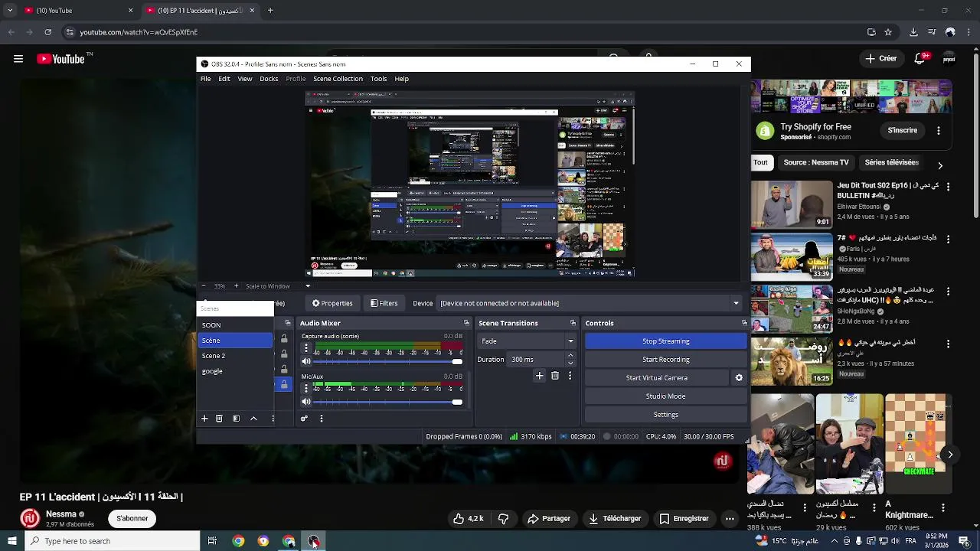The width and height of the screenshot is (980, 551).
Task: Open more actions under the video
Action: (730, 519)
